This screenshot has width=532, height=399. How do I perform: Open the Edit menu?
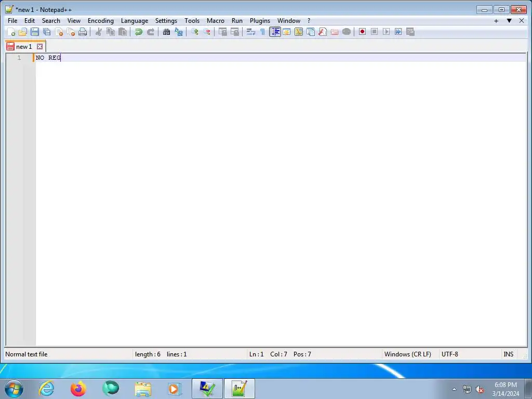point(30,21)
